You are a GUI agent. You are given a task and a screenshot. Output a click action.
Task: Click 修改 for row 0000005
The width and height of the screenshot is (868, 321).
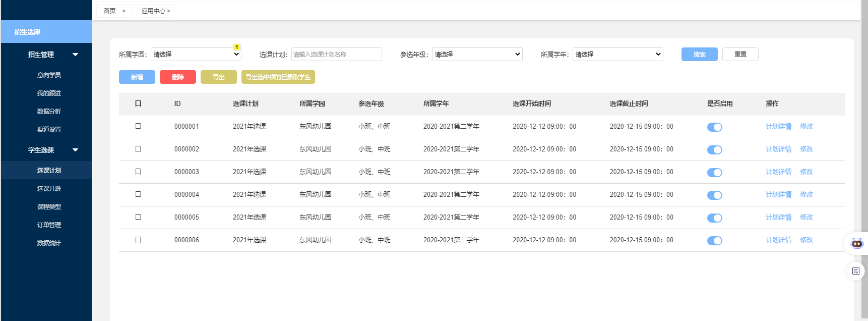(x=807, y=217)
